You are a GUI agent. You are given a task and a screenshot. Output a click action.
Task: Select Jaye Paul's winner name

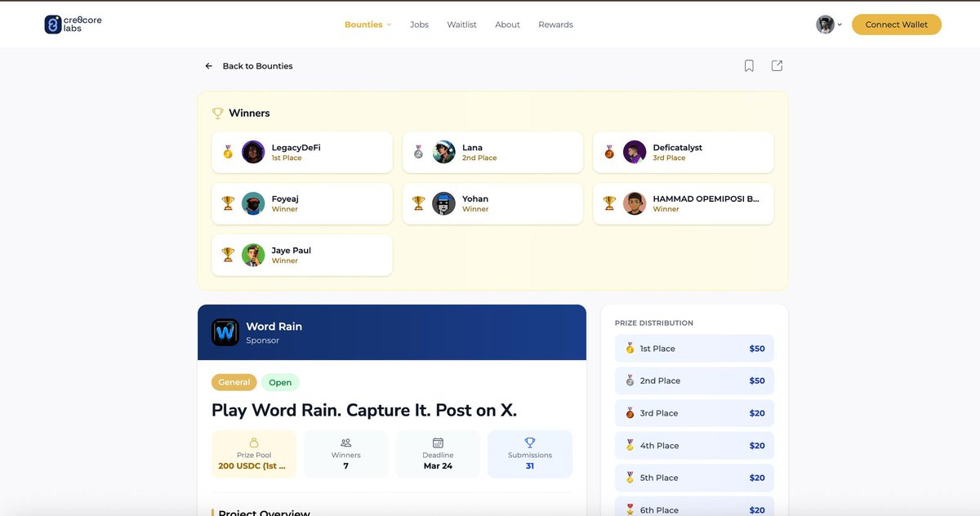tap(292, 251)
